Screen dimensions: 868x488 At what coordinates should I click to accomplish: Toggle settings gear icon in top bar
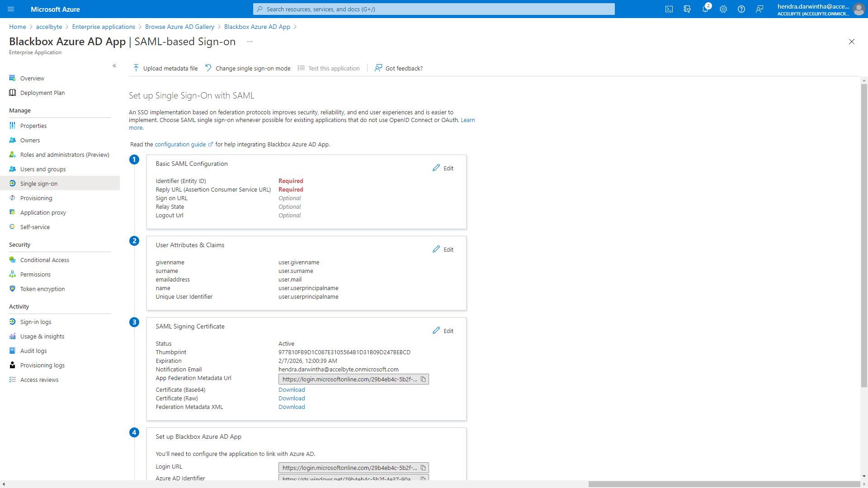(723, 9)
